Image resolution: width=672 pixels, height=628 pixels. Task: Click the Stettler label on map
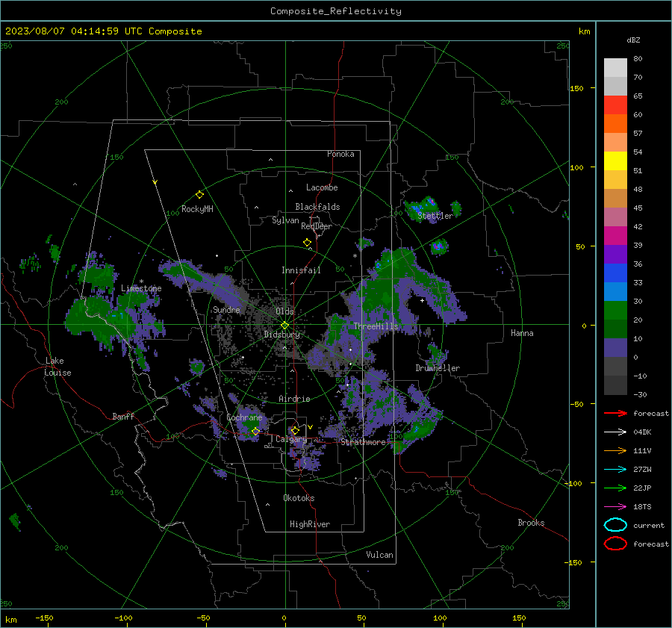click(435, 216)
